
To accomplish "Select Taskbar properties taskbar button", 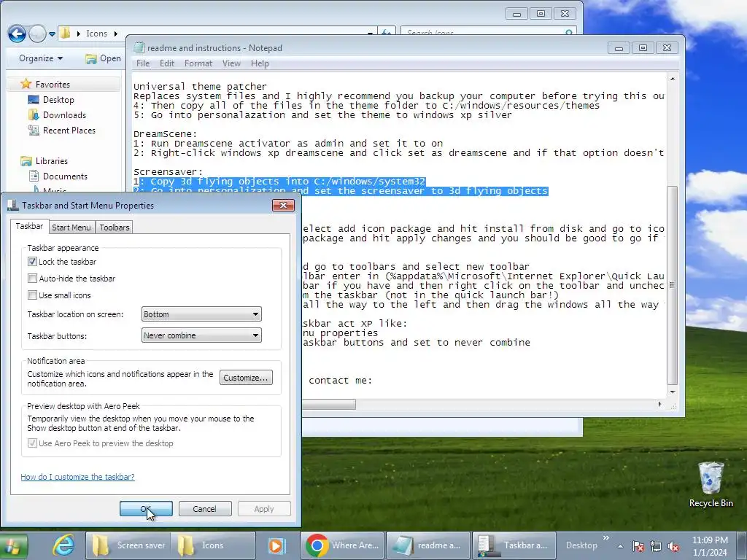I will pyautogui.click(x=513, y=545).
